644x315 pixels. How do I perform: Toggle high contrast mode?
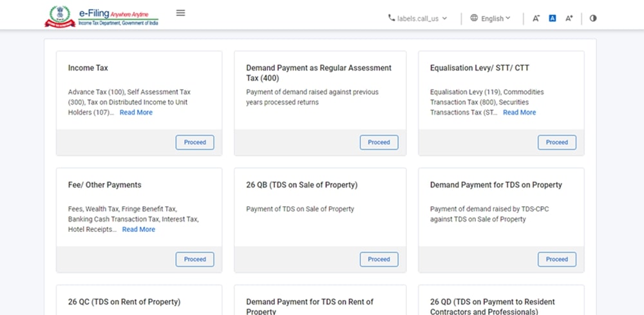pyautogui.click(x=593, y=18)
